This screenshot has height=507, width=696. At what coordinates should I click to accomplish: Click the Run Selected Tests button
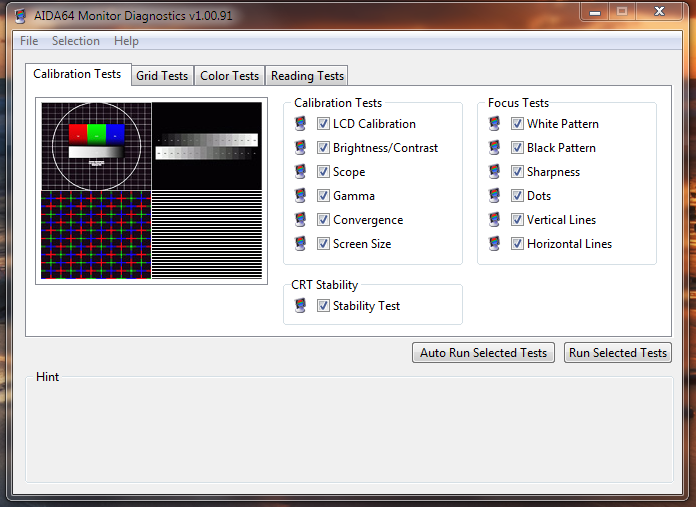[618, 353]
